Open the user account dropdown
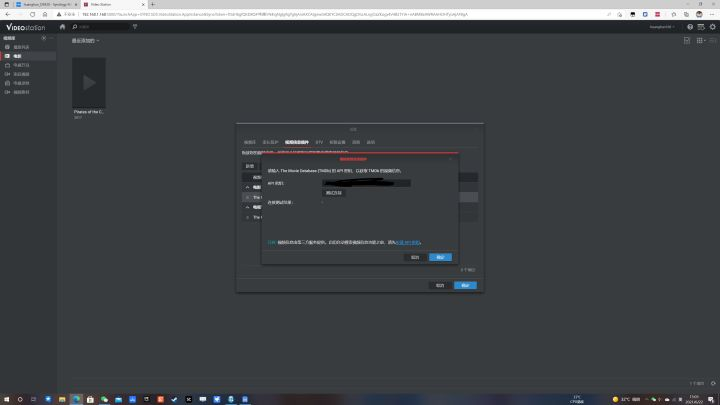 point(664,27)
